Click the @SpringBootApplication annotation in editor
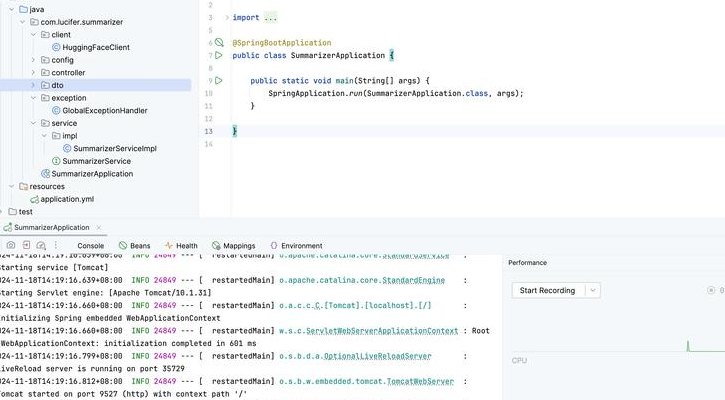The width and height of the screenshot is (725, 400). pos(282,43)
